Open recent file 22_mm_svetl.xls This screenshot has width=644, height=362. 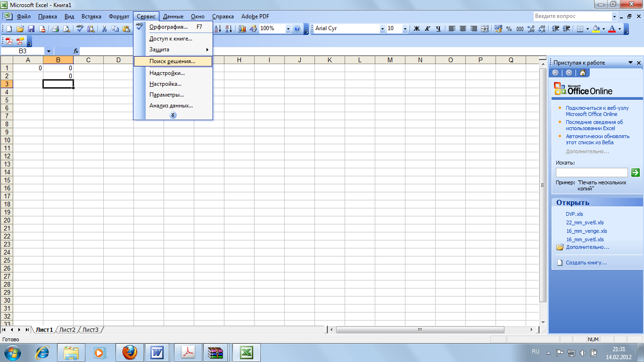(x=585, y=222)
